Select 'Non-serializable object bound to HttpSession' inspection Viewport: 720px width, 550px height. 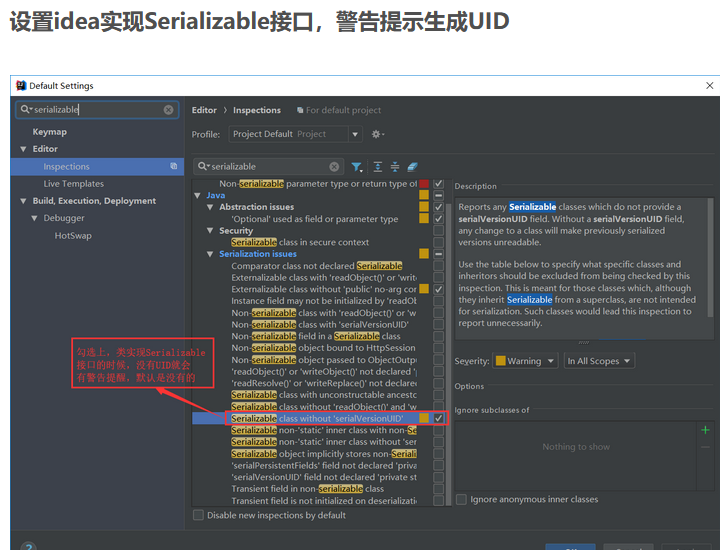tap(323, 348)
